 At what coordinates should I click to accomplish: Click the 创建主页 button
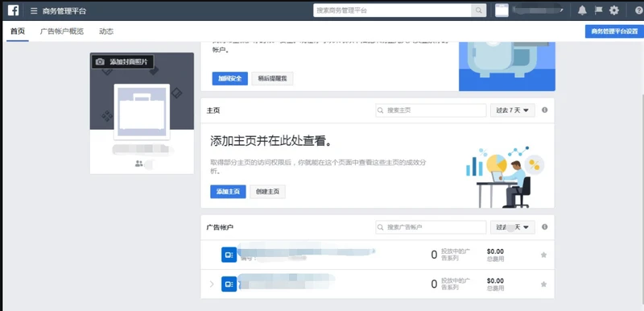point(267,192)
